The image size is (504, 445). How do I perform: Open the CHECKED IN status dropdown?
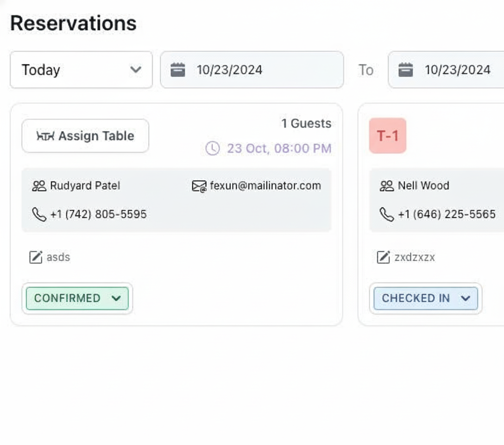[425, 298]
